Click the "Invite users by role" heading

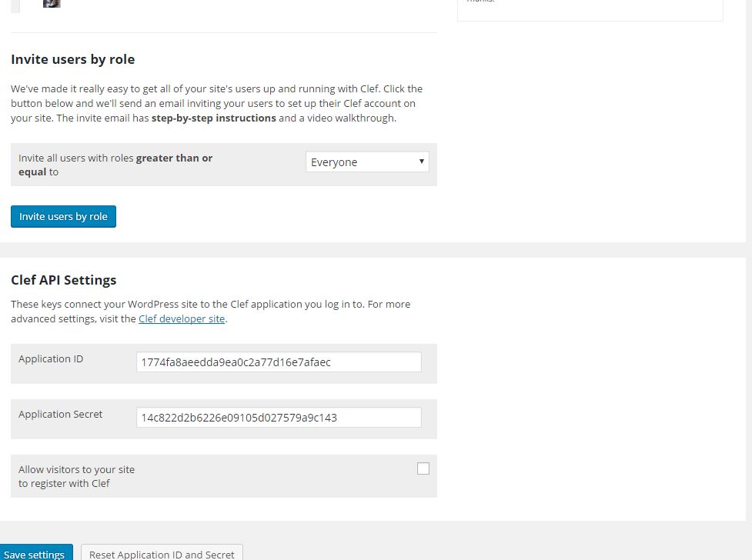click(x=72, y=59)
